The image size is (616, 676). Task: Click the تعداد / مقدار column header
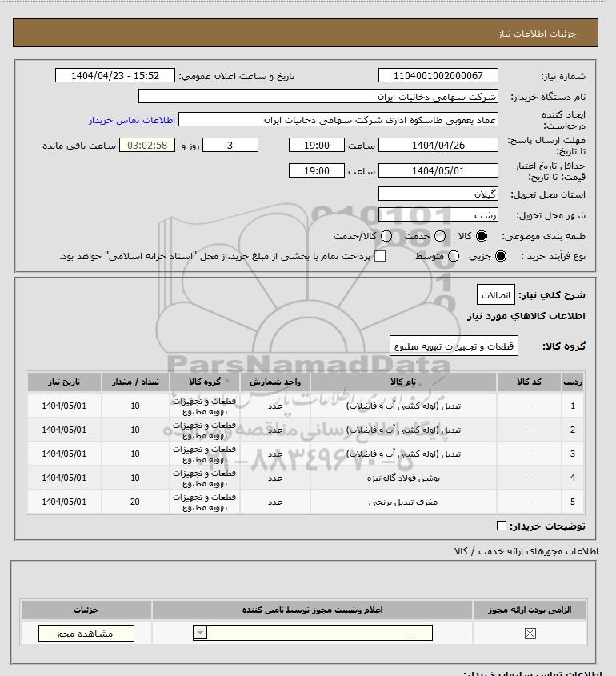135,382
